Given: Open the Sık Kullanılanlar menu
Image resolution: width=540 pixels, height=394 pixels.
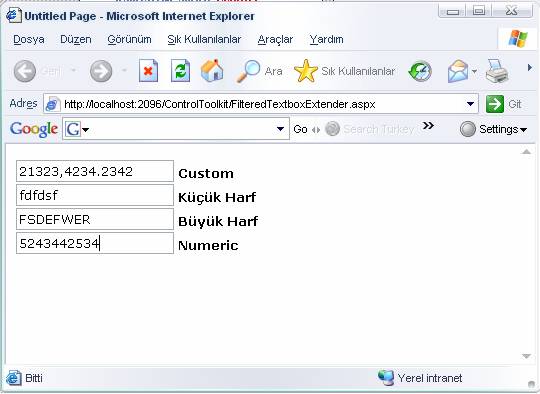Looking at the screenshot, I should click(204, 39).
